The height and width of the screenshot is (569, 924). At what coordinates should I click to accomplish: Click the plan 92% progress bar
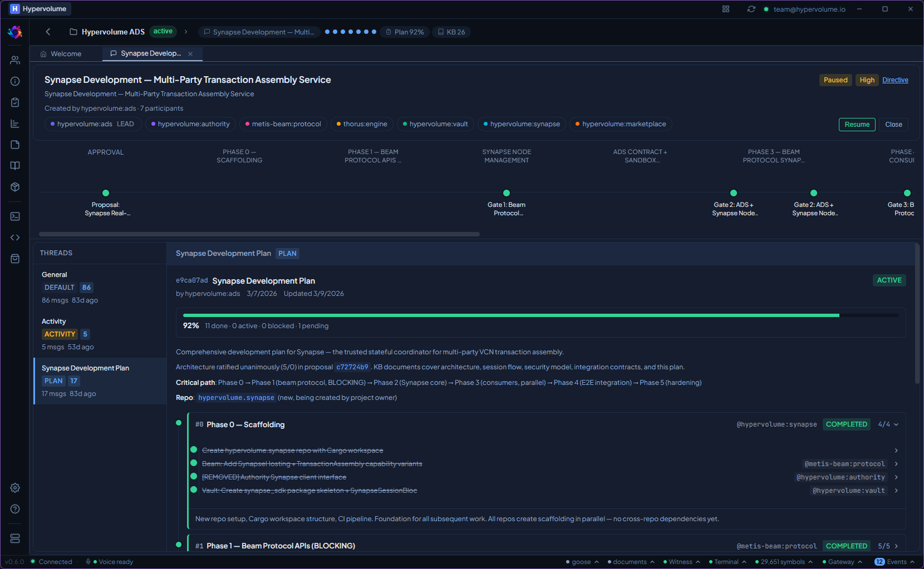[x=540, y=315]
